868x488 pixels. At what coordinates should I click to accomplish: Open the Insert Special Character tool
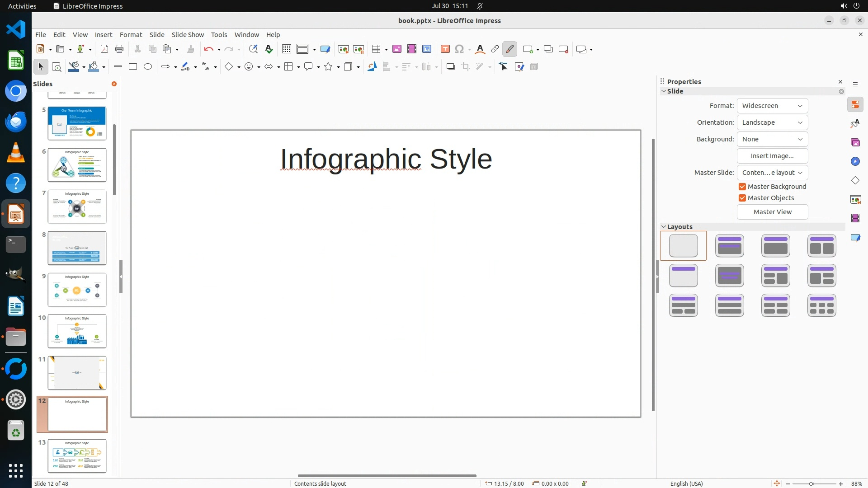click(459, 49)
